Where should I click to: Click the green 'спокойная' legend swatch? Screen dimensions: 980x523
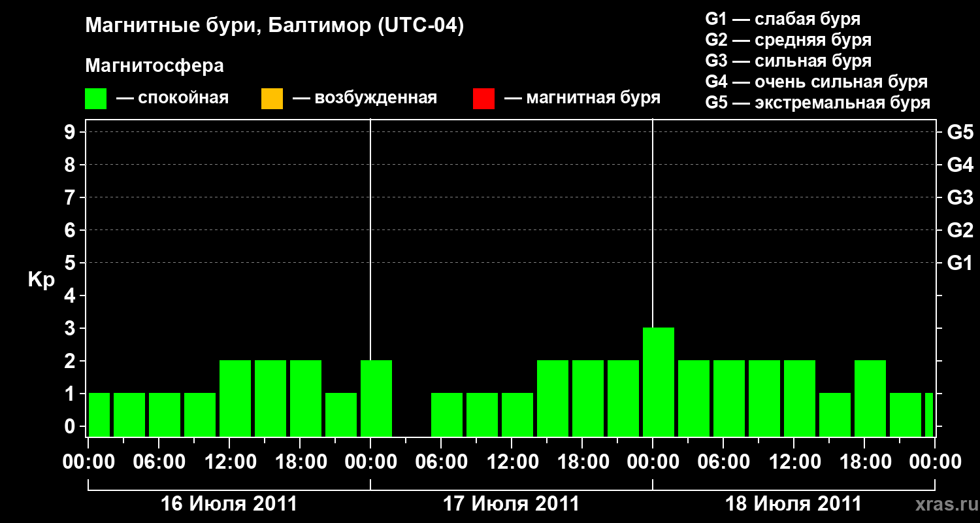96,99
